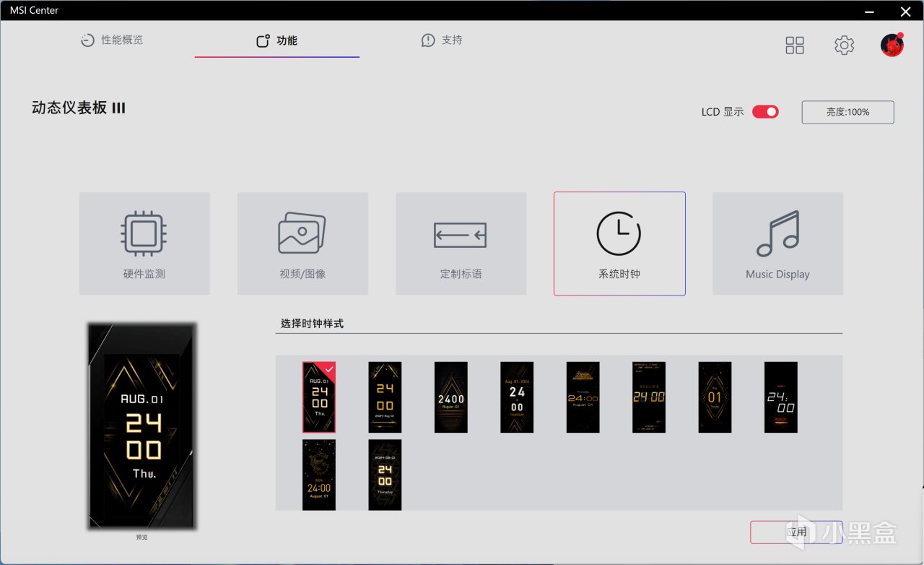The image size is (924, 565).
Task: Switch to the 性能概览 tab
Action: (x=112, y=40)
